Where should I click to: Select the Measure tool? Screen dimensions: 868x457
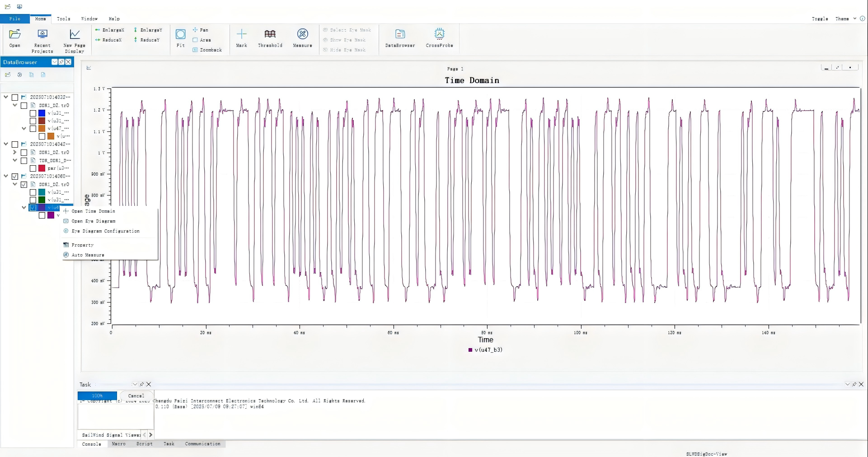pos(302,34)
